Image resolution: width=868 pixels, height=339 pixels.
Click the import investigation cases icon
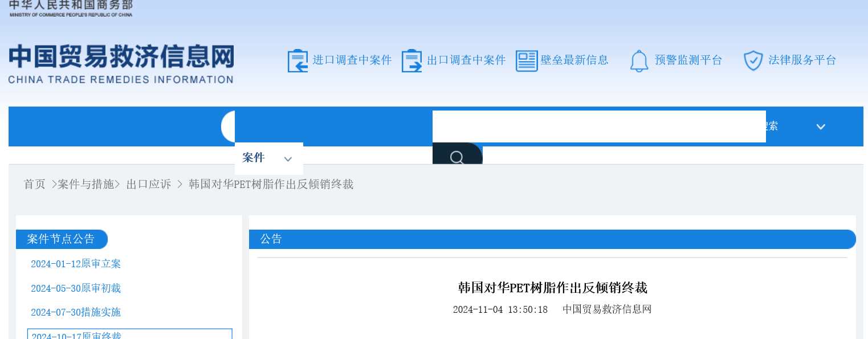298,61
